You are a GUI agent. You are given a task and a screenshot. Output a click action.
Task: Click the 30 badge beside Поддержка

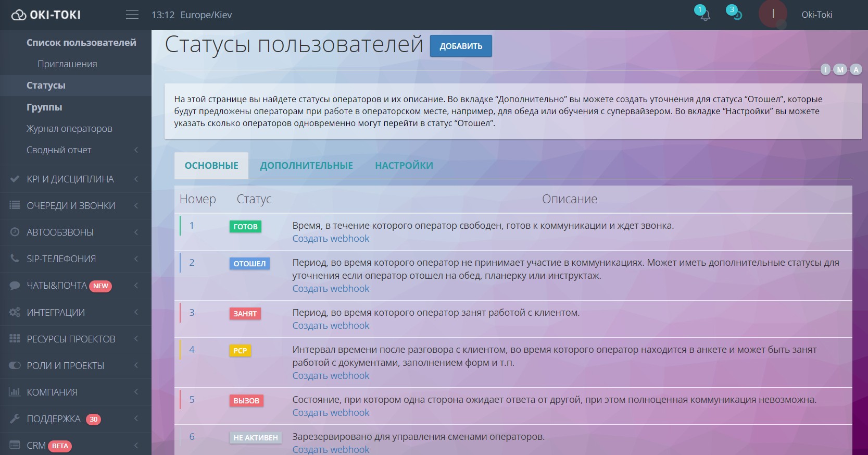pyautogui.click(x=93, y=419)
